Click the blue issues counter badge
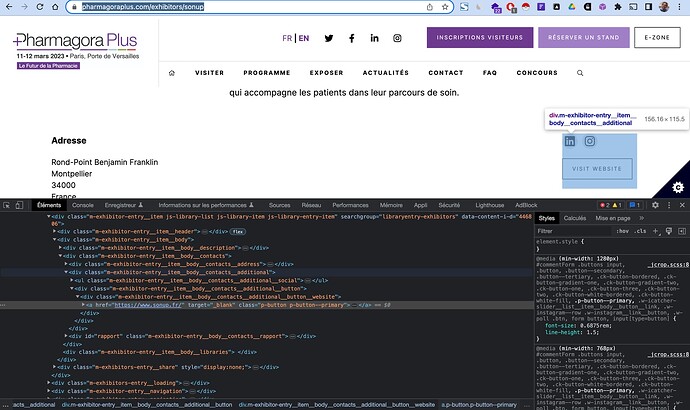The image size is (690, 410). [635, 205]
